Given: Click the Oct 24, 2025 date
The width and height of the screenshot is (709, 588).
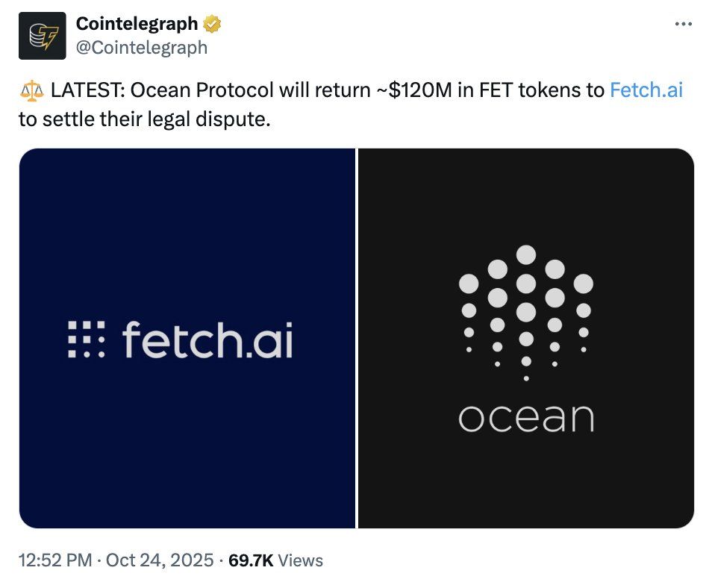Looking at the screenshot, I should pyautogui.click(x=160, y=560).
